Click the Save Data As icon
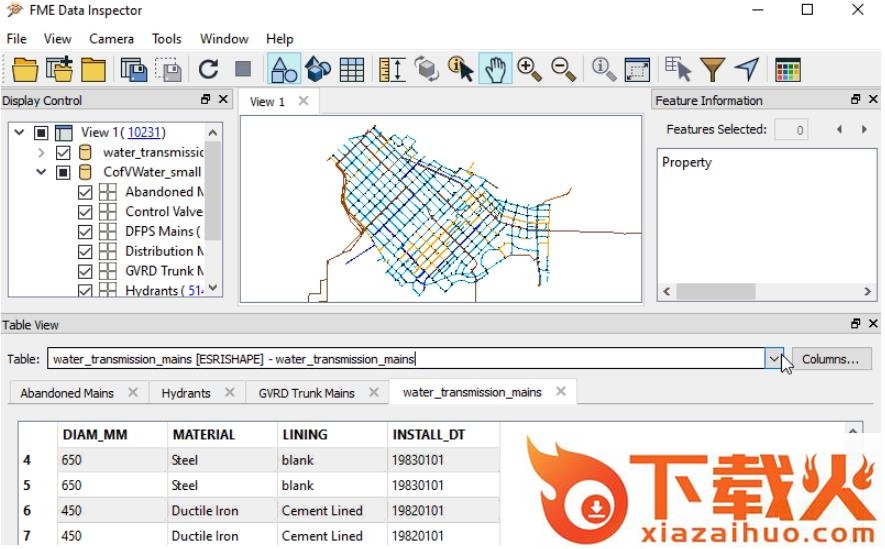Image resolution: width=885 pixels, height=549 pixels. click(134, 70)
